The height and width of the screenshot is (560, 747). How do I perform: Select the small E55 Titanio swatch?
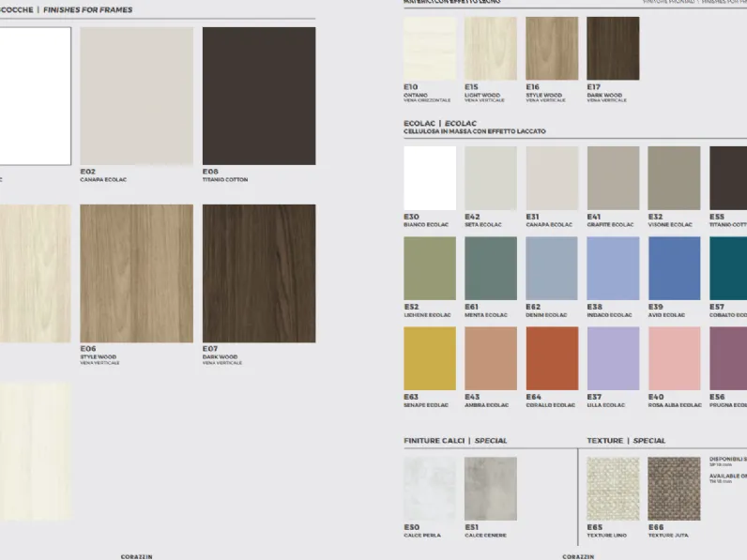pos(728,178)
